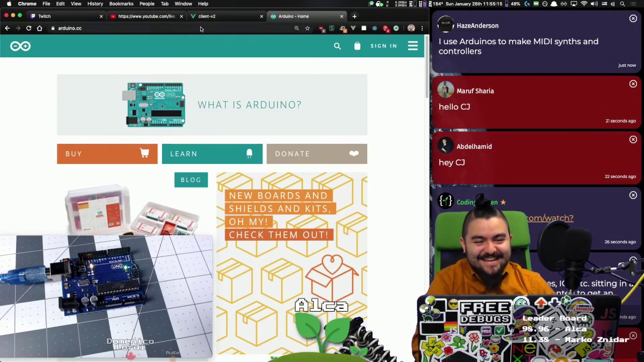Reload the current page

click(29, 28)
